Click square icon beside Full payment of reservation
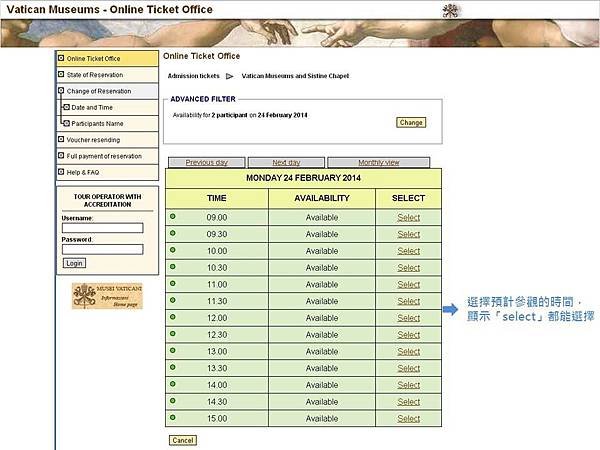600x450 pixels. 61,155
